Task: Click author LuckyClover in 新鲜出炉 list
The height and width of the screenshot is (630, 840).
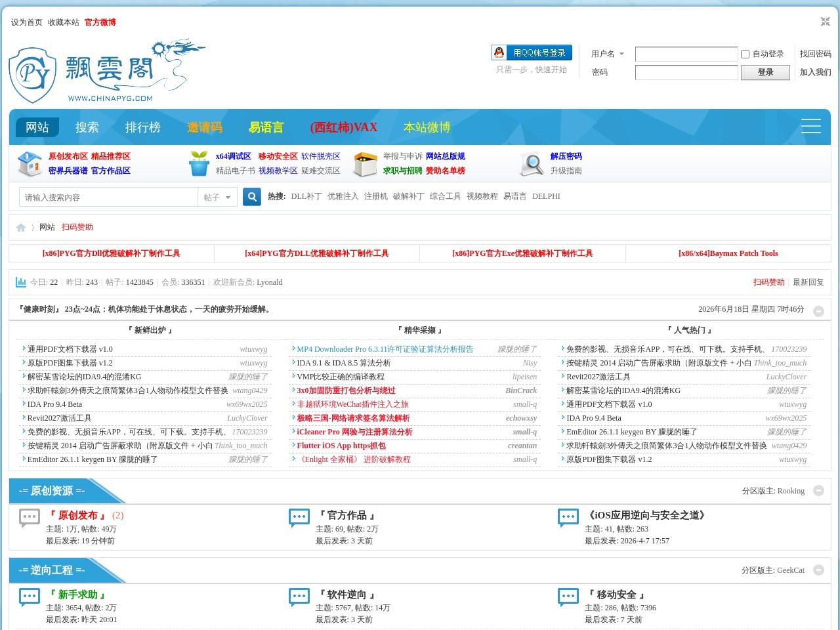Action: click(x=247, y=418)
